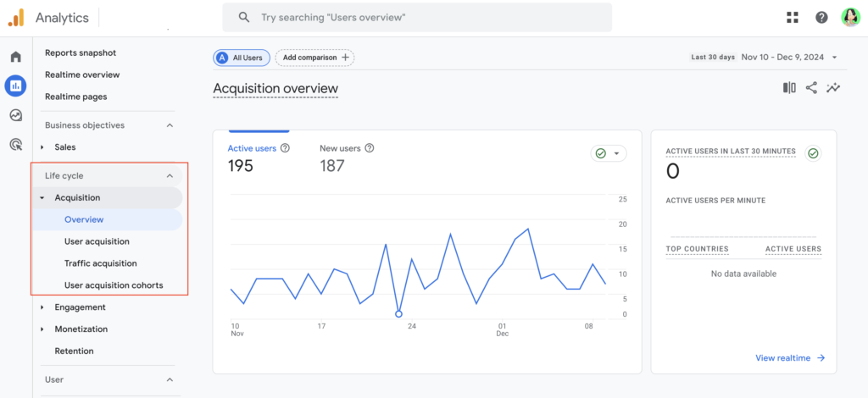868x398 pixels.
Task: Click the search box in the header
Action: (417, 17)
